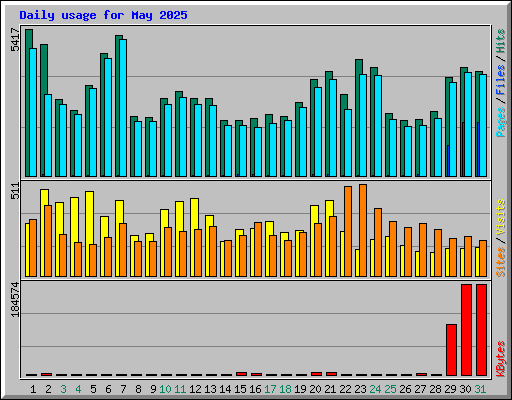Click the 'Hits' legend label
512x400 pixels.
501,41
